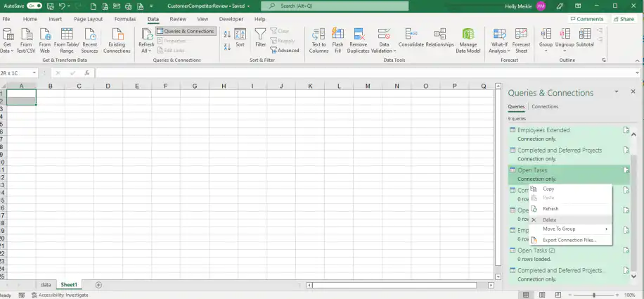Click Sort A to Z icon
The height and width of the screenshot is (299, 644).
[x=227, y=34]
